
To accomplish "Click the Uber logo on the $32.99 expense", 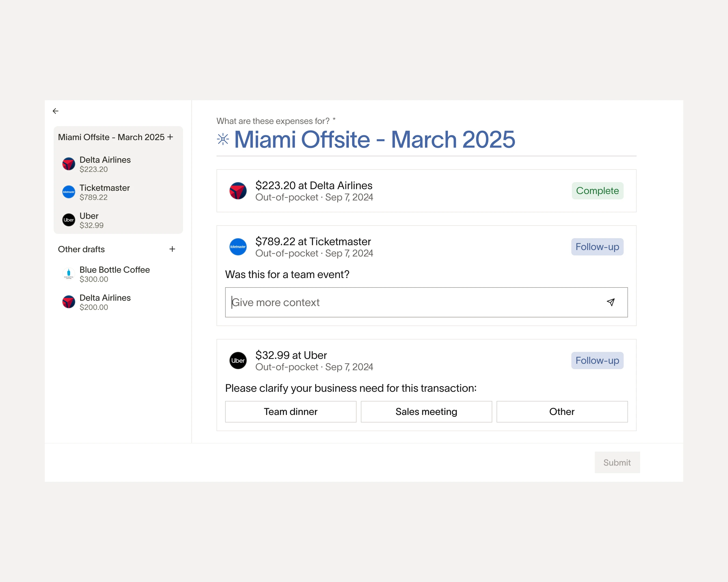I will coord(238,361).
